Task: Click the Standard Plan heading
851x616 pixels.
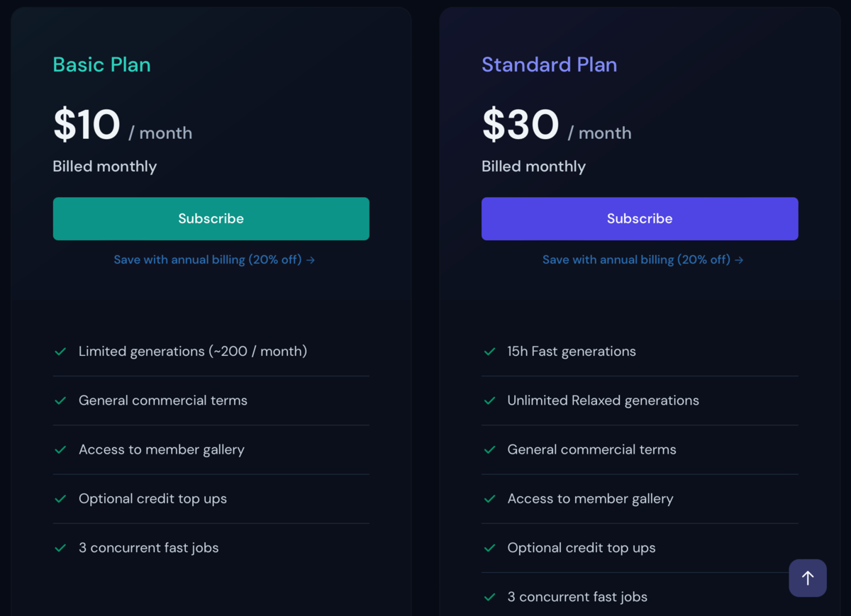Action: pyautogui.click(x=549, y=65)
